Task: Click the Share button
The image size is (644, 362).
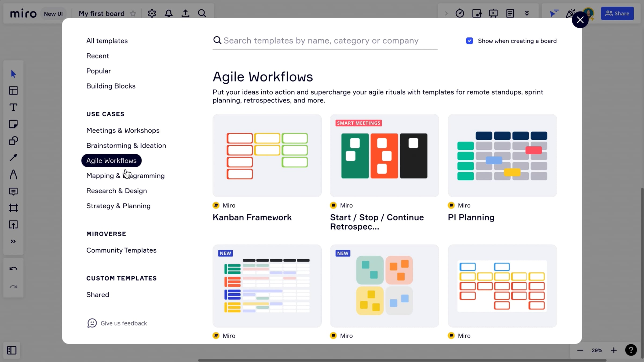Action: click(x=617, y=13)
